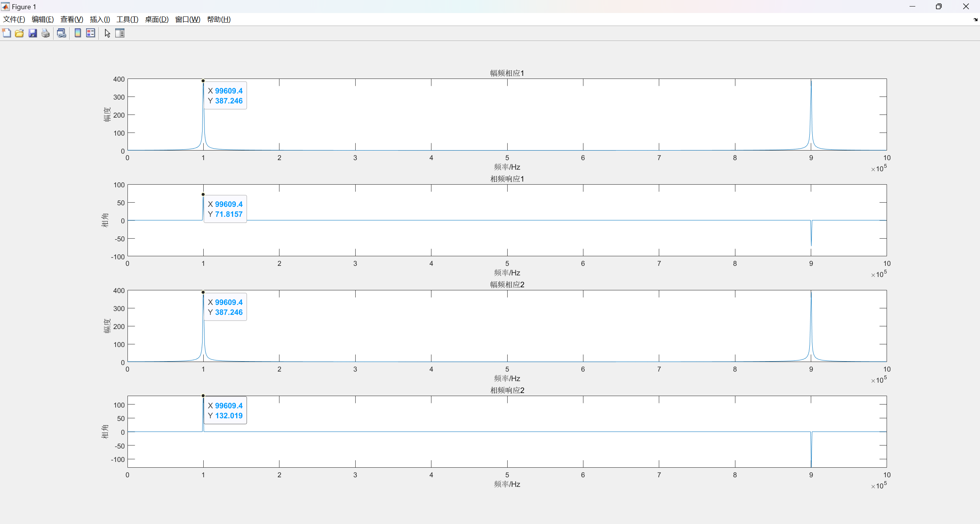The width and height of the screenshot is (980, 524).
Task: Click the link plot axes icon
Action: [x=61, y=33]
